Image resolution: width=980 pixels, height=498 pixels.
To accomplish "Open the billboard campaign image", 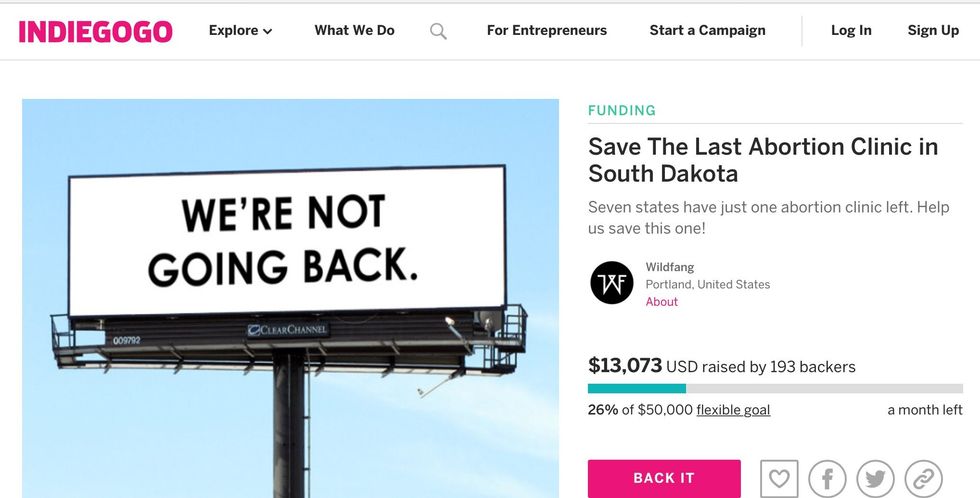I will 290,298.
